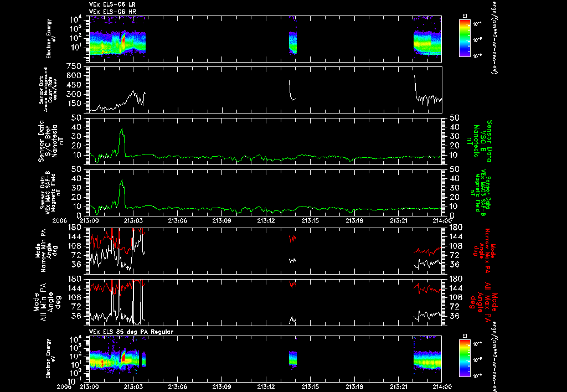Click '213:06' on the bottom time axis
567x392 pixels.
tap(178, 386)
